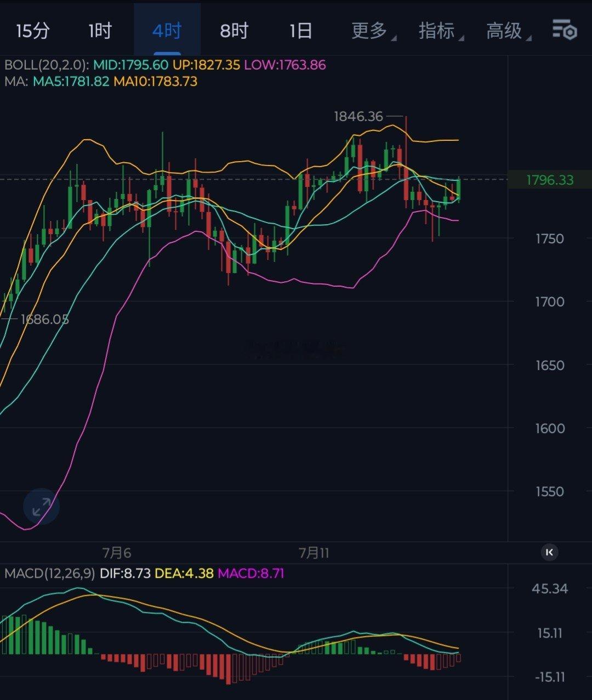Tap the 1846.36 high price marker

pyautogui.click(x=359, y=116)
